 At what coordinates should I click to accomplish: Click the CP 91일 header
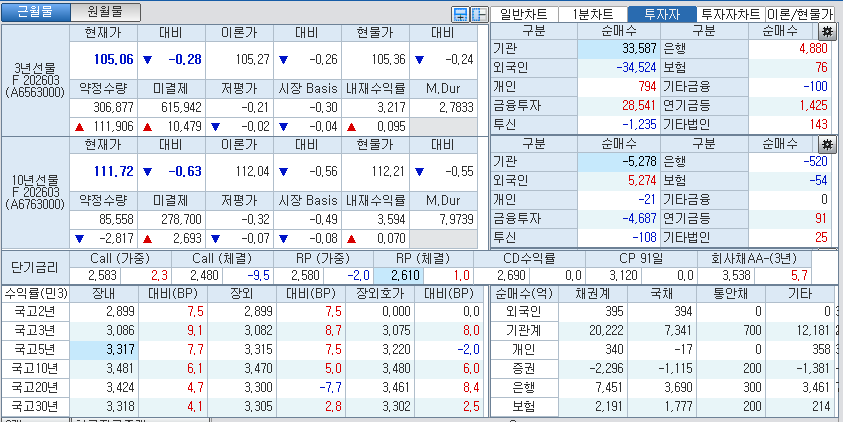(x=641, y=259)
